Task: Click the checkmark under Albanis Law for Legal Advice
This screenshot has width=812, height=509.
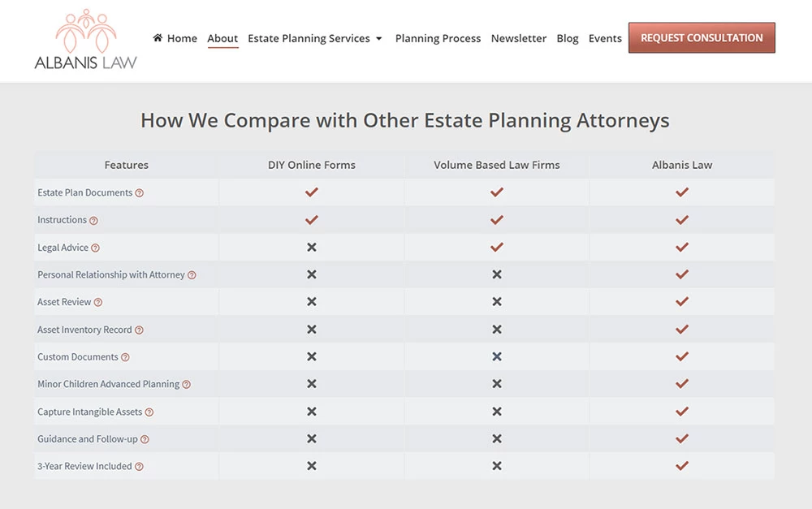Action: pyautogui.click(x=682, y=247)
